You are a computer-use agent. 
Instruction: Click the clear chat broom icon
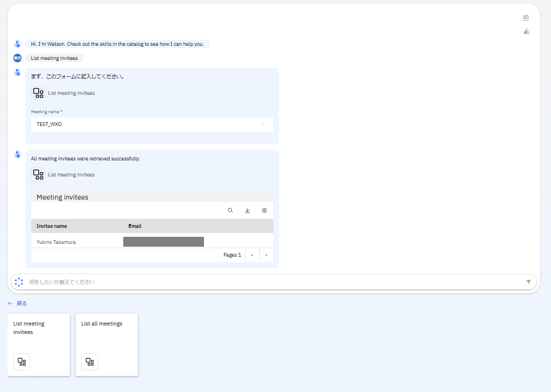[526, 32]
